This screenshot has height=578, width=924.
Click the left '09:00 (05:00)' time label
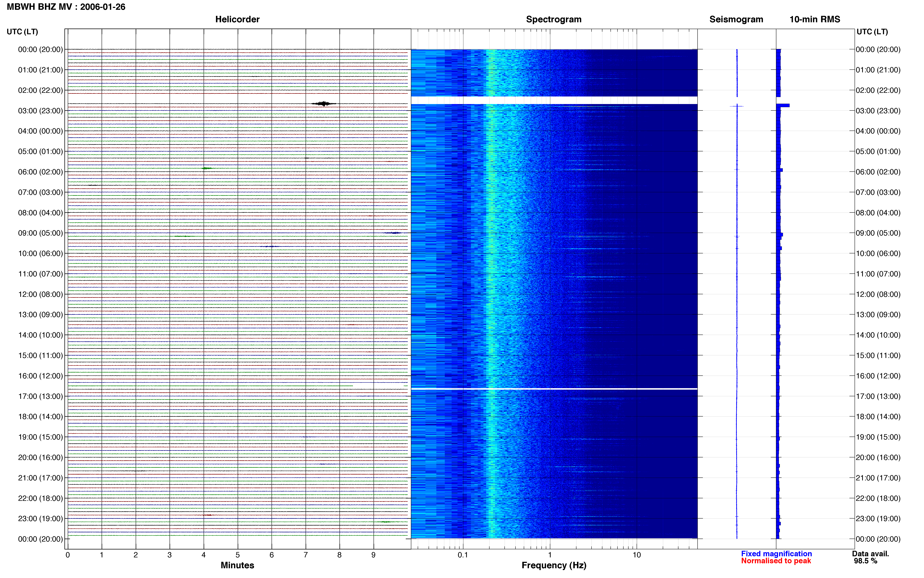pyautogui.click(x=41, y=233)
